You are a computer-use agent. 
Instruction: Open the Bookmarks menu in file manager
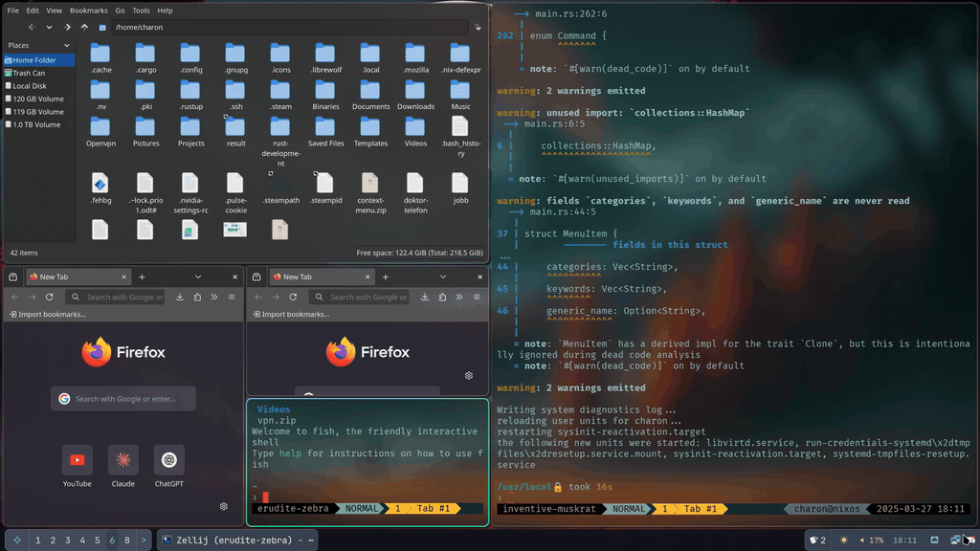click(87, 11)
